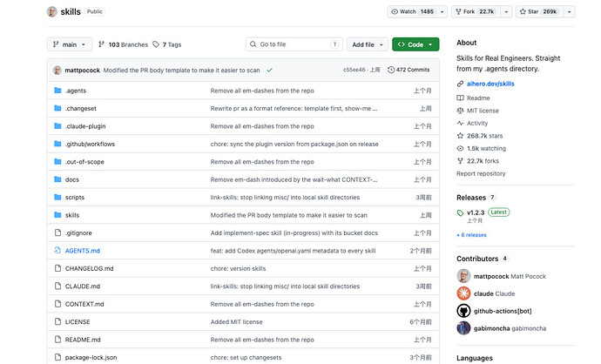Open the CLAUDE.md file
Viewport: 601px width, 364px height.
point(83,286)
